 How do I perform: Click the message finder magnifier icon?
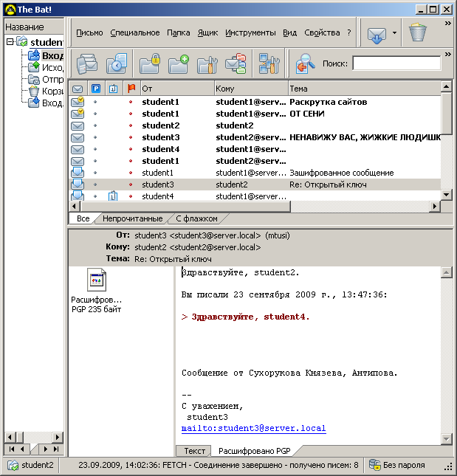(305, 63)
